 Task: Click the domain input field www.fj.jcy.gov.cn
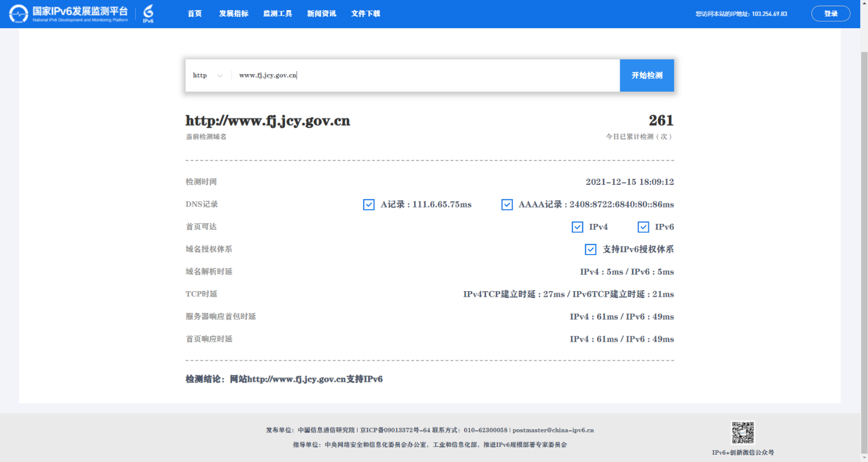tap(424, 75)
